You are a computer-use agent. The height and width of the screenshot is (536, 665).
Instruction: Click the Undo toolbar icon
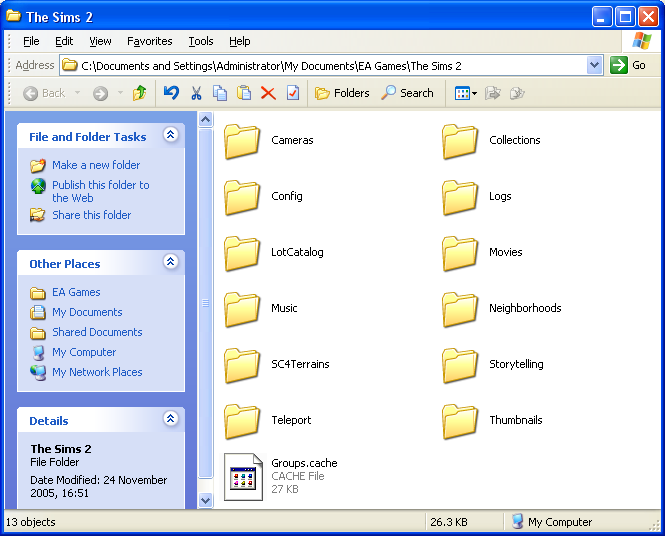pos(171,93)
